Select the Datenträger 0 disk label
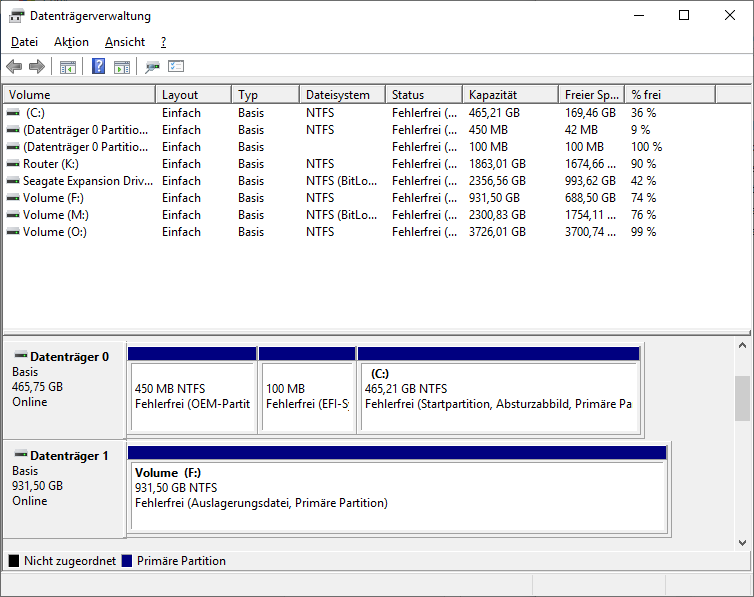Viewport: 754px width, 597px height. tap(64, 390)
